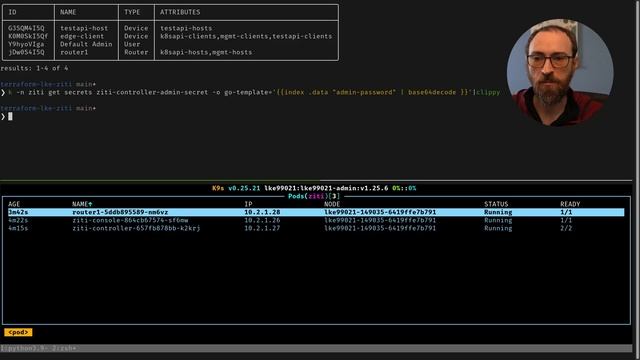
Task: Click the webcam video circle
Action: point(560,72)
